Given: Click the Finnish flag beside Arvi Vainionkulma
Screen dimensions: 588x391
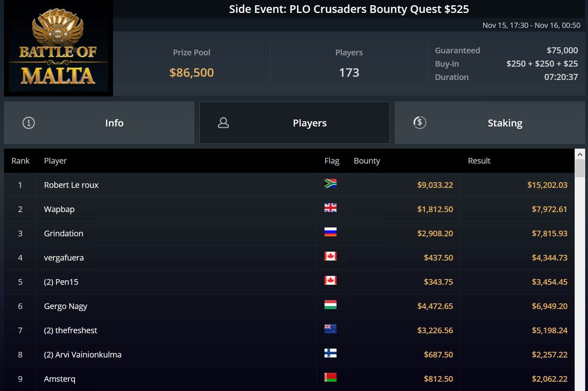Looking at the screenshot, I should pos(330,353).
